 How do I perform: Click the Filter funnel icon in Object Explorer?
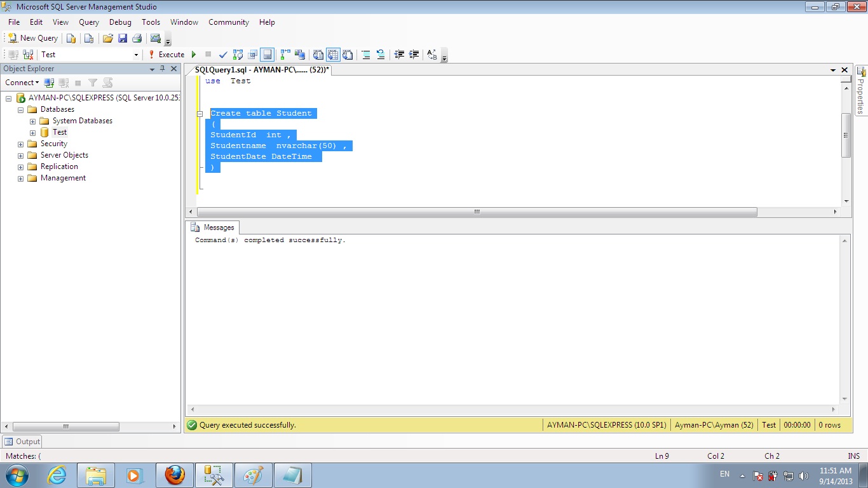pyautogui.click(x=93, y=83)
